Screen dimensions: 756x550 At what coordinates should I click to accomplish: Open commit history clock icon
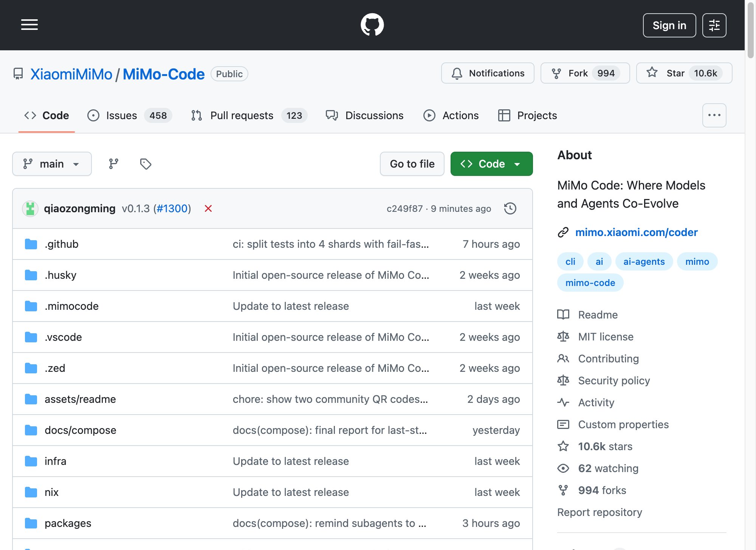510,208
